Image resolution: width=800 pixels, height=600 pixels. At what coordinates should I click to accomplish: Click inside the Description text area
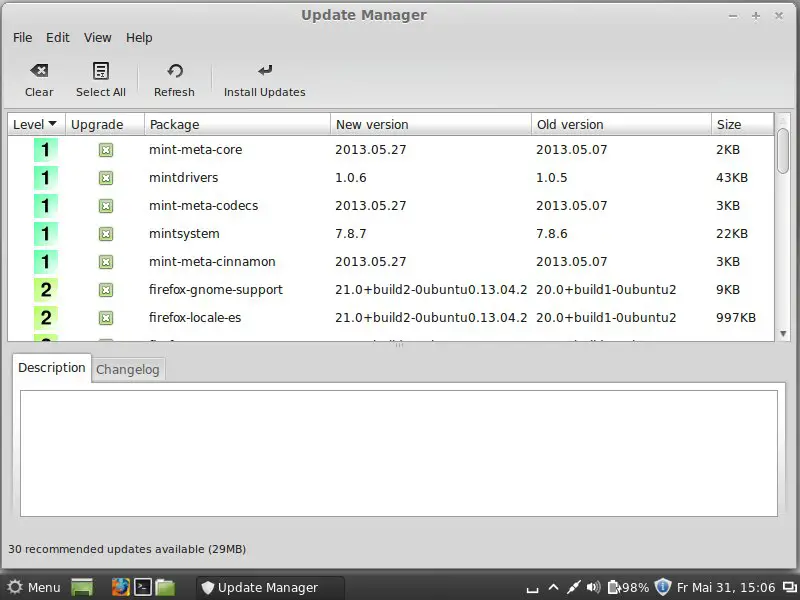click(399, 454)
